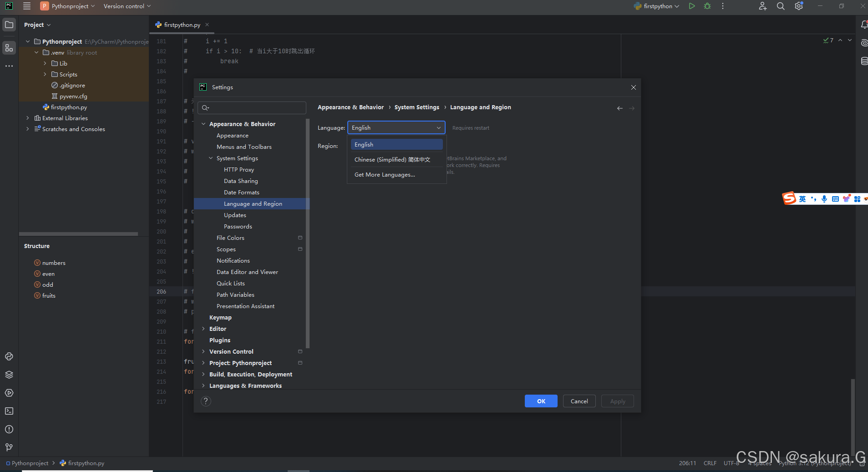Debug firstpython with the bug icon
This screenshot has height=472, width=868.
pyautogui.click(x=707, y=6)
